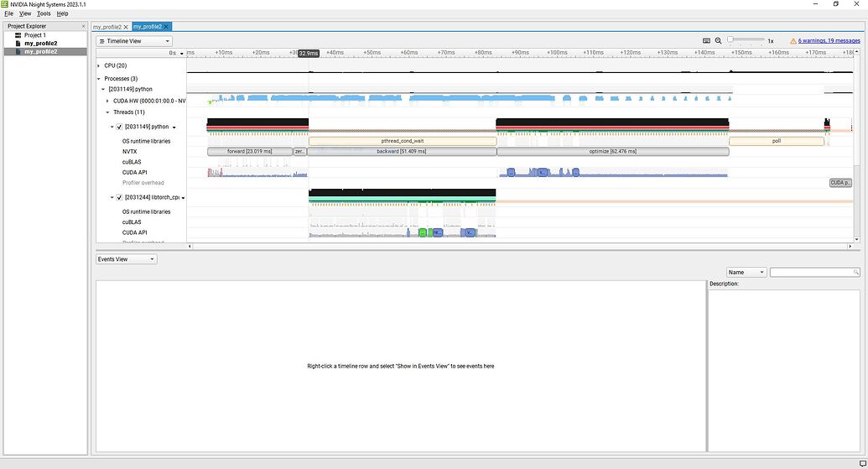868x469 pixels.
Task: Select the backward [51.409 ms] NVTX range
Action: coord(401,152)
